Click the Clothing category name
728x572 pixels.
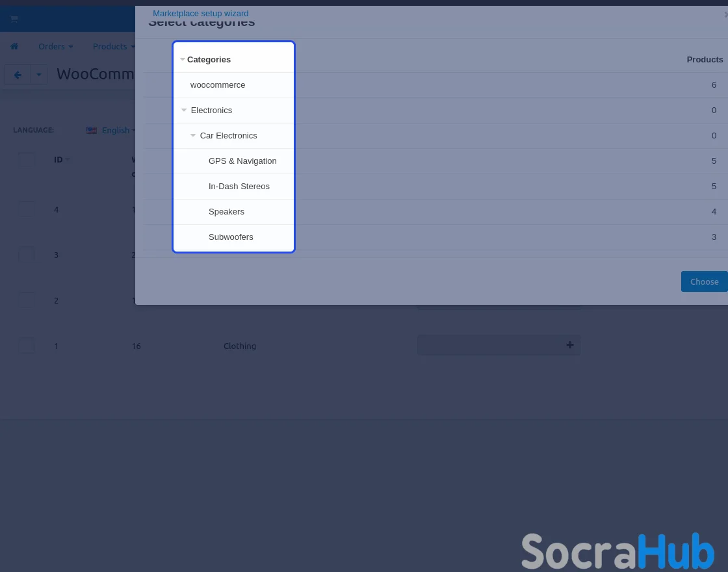(240, 346)
